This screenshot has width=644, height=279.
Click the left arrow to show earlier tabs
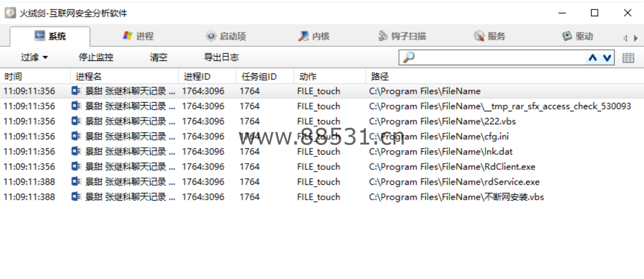(x=625, y=38)
